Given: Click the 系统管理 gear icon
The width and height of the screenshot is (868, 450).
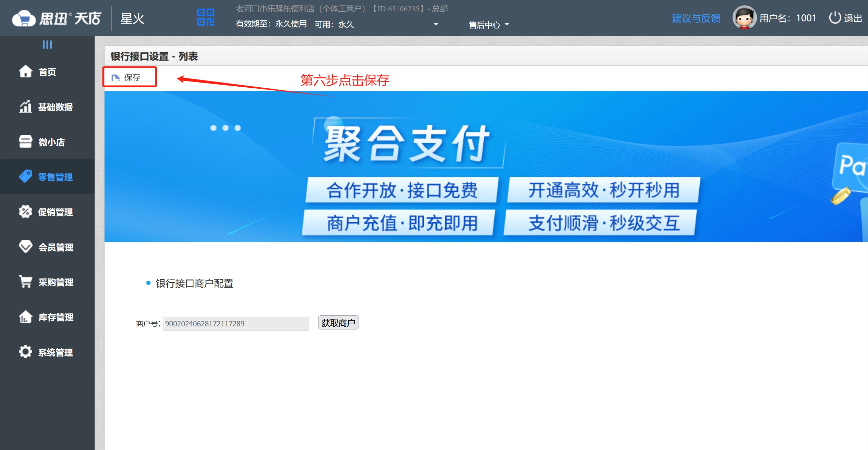Looking at the screenshot, I should point(26,352).
